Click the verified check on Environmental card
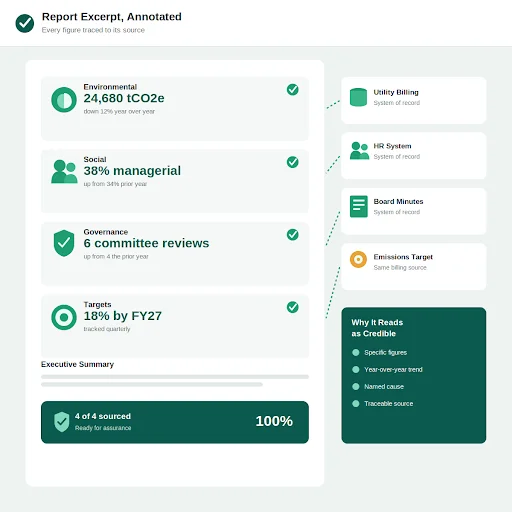The height and width of the screenshot is (512, 512). tap(293, 90)
